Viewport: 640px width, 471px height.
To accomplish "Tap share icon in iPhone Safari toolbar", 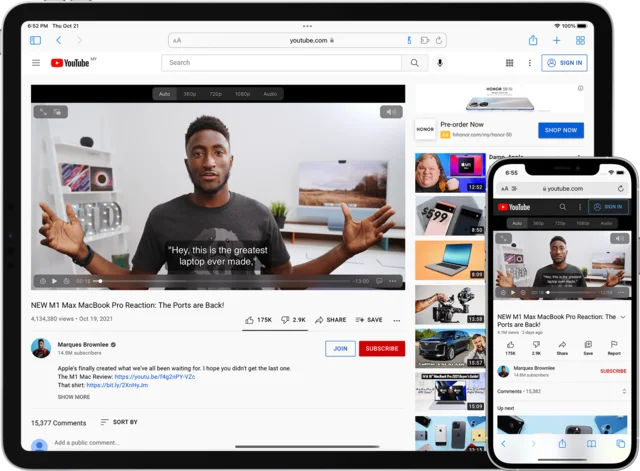I will pos(562,443).
